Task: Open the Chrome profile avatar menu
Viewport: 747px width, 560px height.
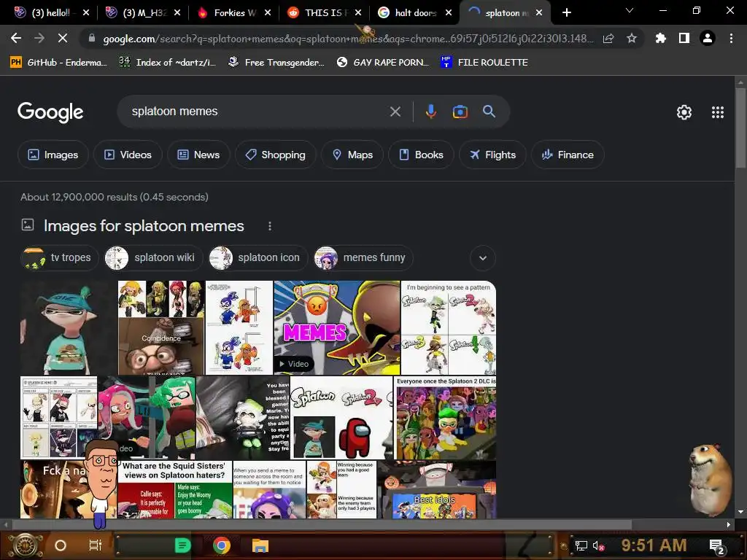Action: (708, 38)
